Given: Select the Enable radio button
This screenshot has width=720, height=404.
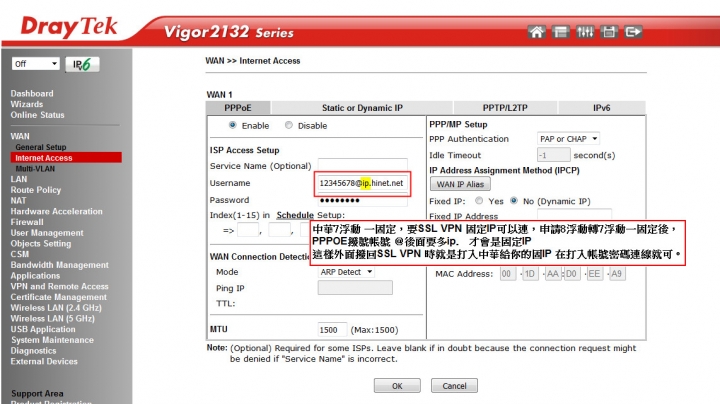Looking at the screenshot, I should click(x=233, y=125).
